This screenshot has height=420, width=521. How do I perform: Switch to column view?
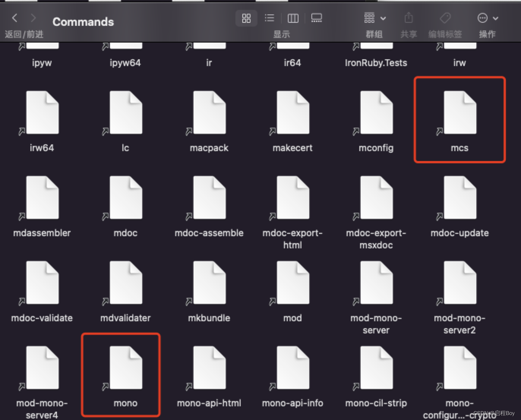click(293, 18)
